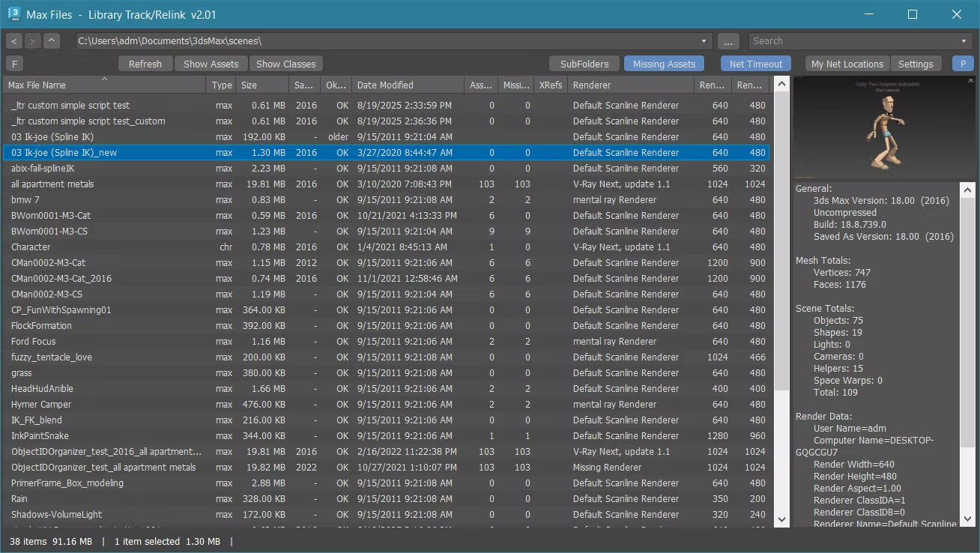This screenshot has width=980, height=553.
Task: Select the 'all apartment metals' file row
Action: pos(52,184)
